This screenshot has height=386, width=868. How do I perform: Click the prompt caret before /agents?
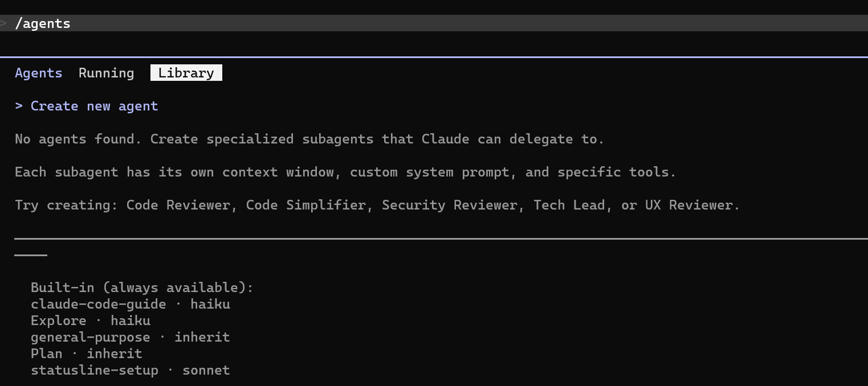pyautogui.click(x=3, y=23)
